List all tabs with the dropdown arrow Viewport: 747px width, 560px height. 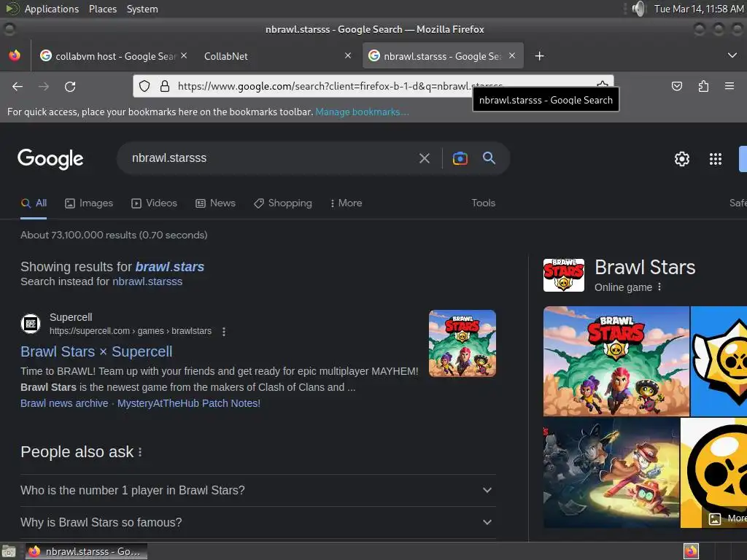(732, 55)
